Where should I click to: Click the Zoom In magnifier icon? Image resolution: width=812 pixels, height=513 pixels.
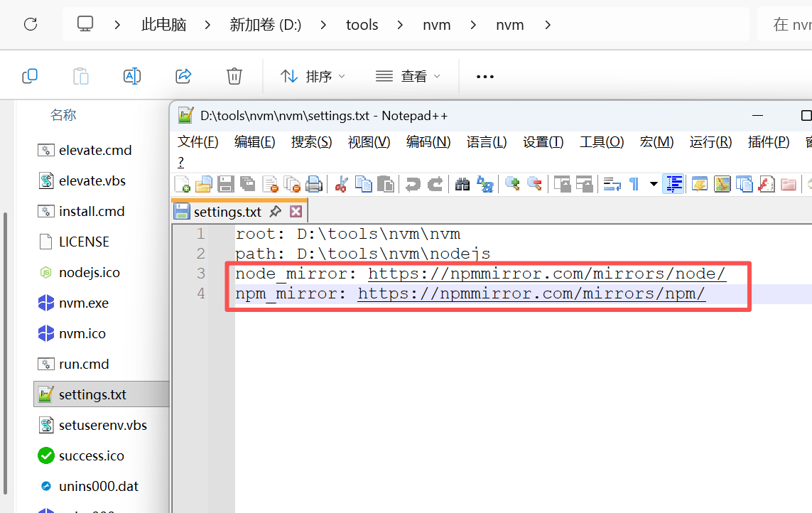[512, 185]
